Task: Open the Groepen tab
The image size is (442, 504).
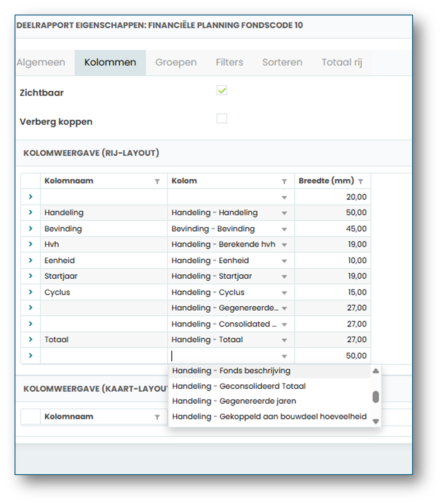Action: pos(176,62)
